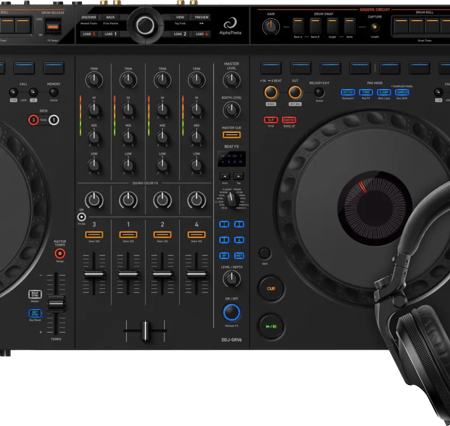This screenshot has width=450, height=426.
Task: Select the VIEW button in browse section
Action: pos(180,17)
